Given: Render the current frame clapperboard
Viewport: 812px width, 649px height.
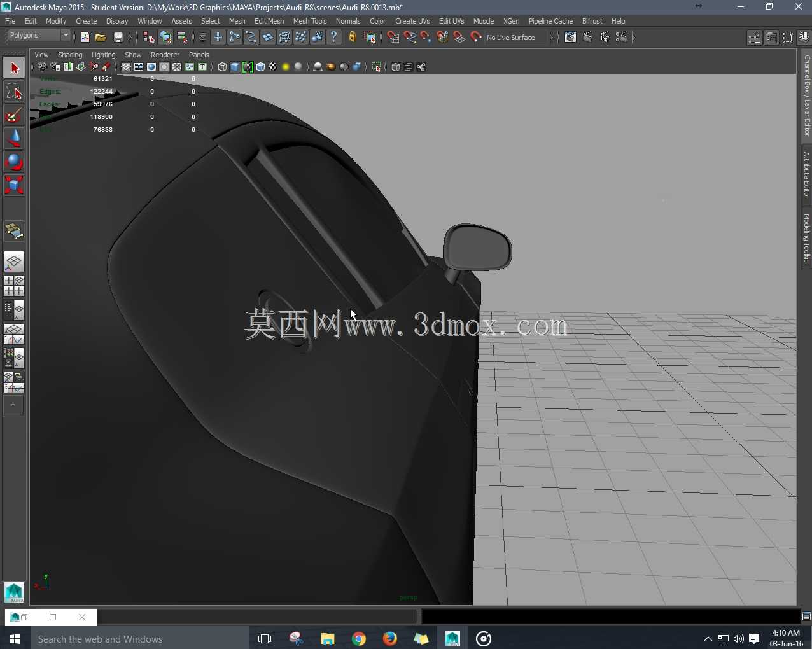Looking at the screenshot, I should coord(588,38).
